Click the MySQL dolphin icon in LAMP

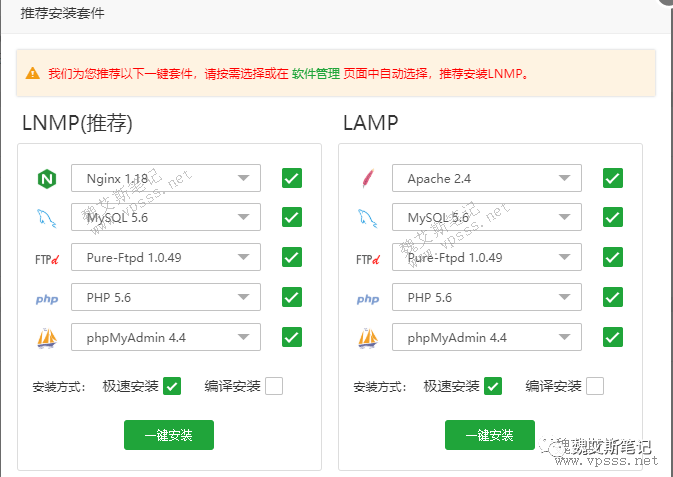coord(367,218)
